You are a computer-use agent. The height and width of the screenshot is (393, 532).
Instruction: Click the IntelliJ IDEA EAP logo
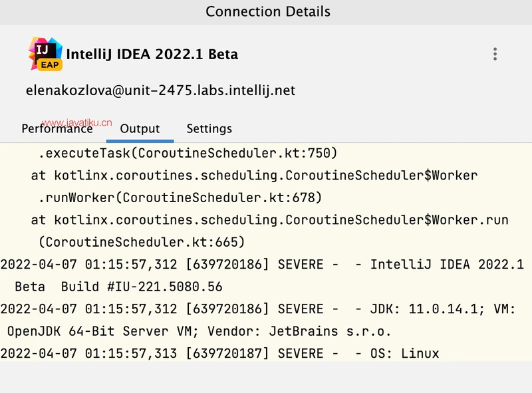(x=45, y=54)
